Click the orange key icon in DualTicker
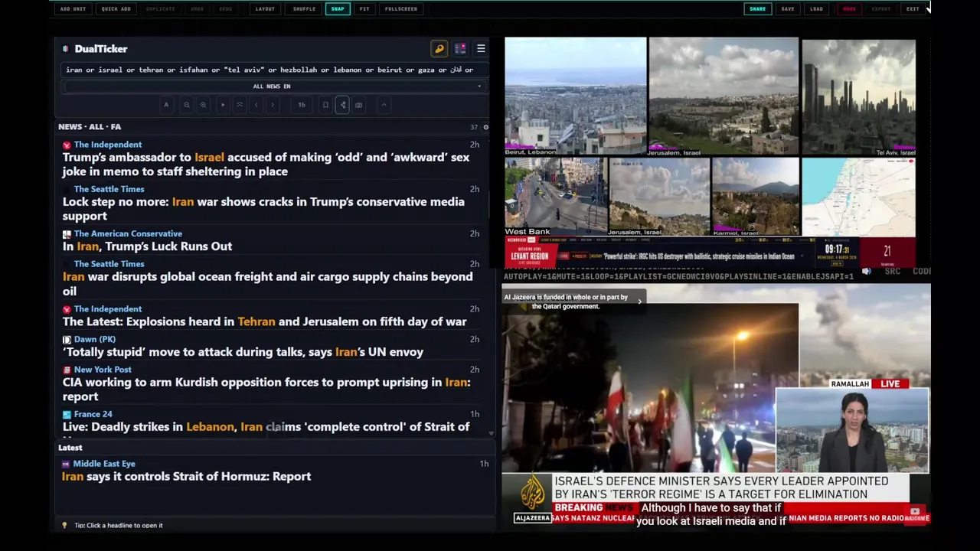Viewport: 980px width, 551px height. click(439, 48)
